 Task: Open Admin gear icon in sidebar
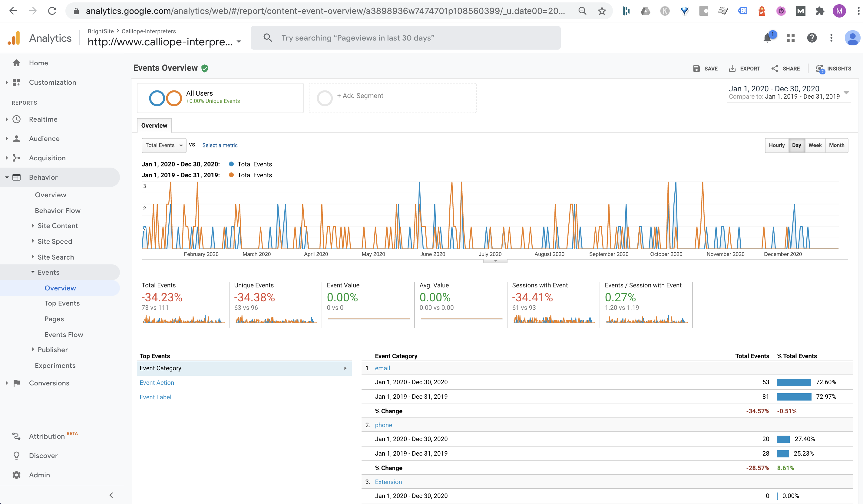coord(16,475)
